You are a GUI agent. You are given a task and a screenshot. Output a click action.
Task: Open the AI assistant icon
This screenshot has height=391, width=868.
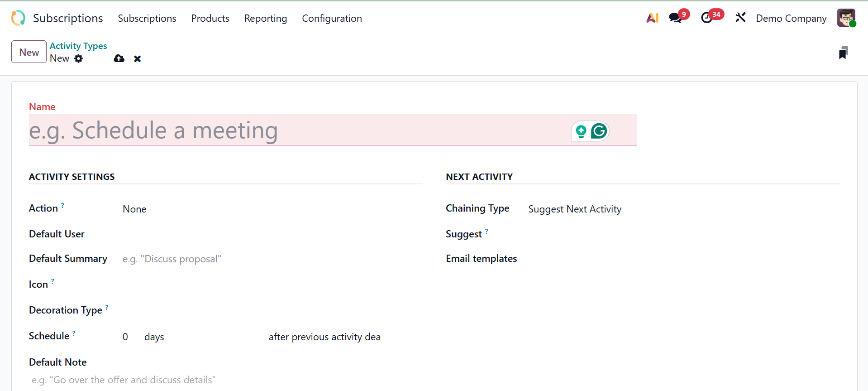coord(652,18)
